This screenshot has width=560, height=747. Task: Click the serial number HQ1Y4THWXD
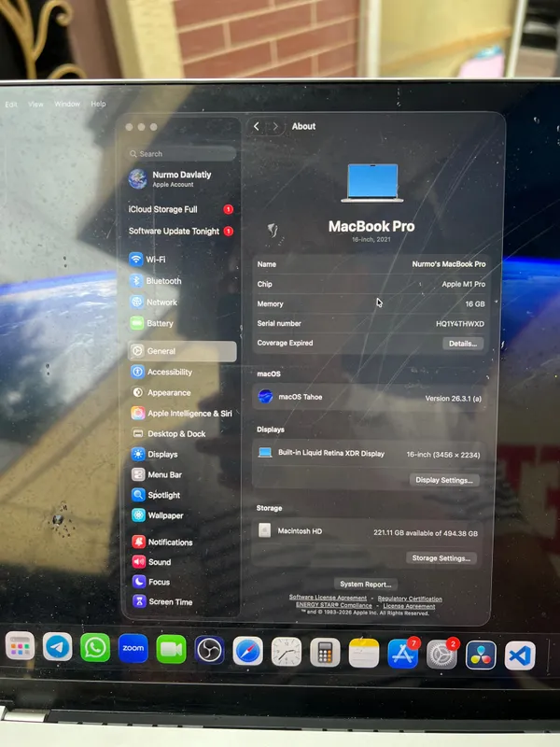[x=460, y=323]
